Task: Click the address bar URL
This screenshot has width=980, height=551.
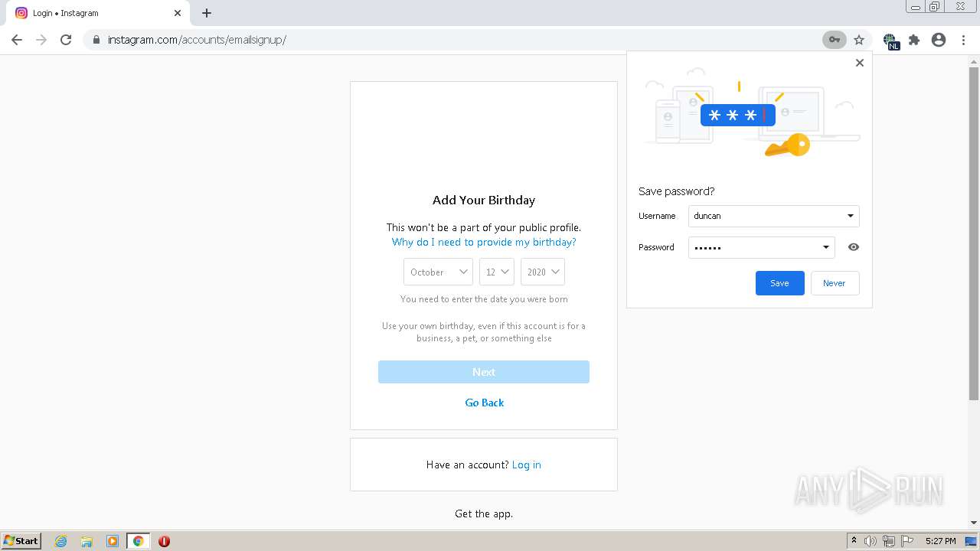Action: (x=197, y=40)
